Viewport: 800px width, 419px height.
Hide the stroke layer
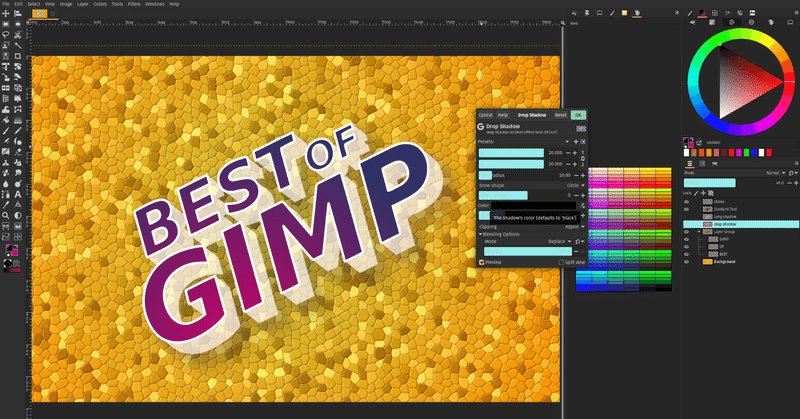(686, 202)
